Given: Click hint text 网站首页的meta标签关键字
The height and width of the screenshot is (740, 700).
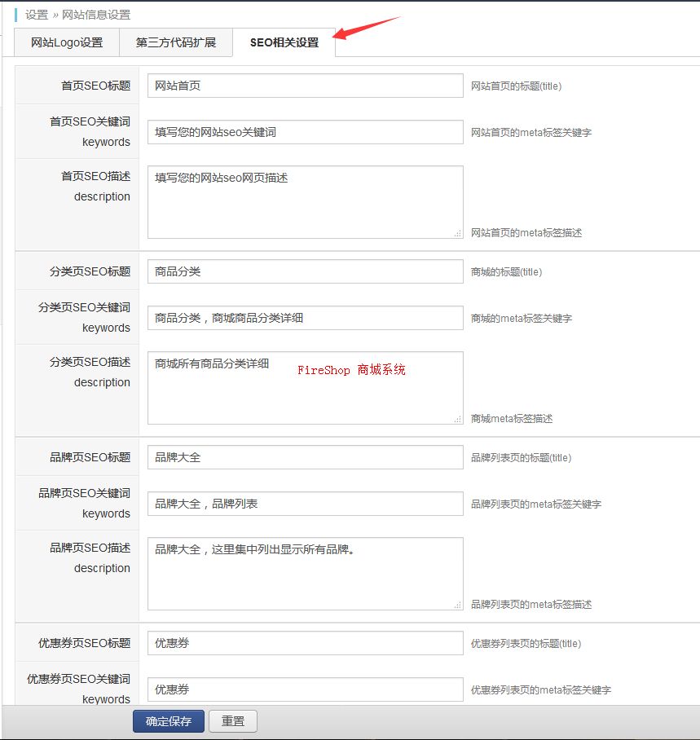Looking at the screenshot, I should (x=531, y=133).
